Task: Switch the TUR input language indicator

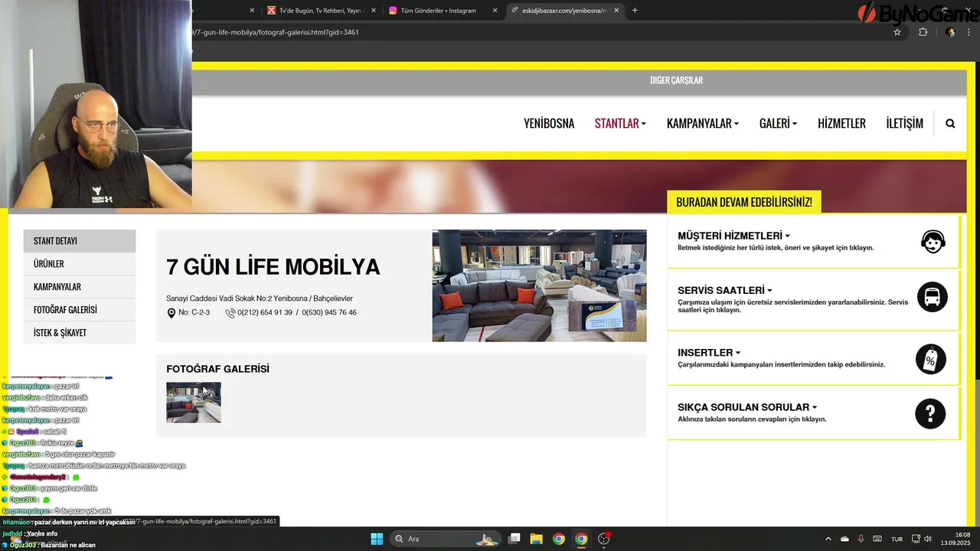Action: click(x=897, y=539)
